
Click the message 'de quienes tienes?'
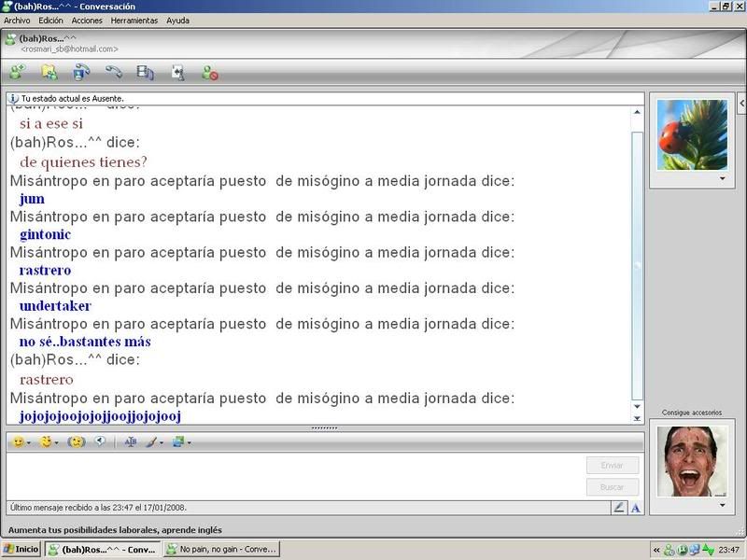tap(83, 161)
